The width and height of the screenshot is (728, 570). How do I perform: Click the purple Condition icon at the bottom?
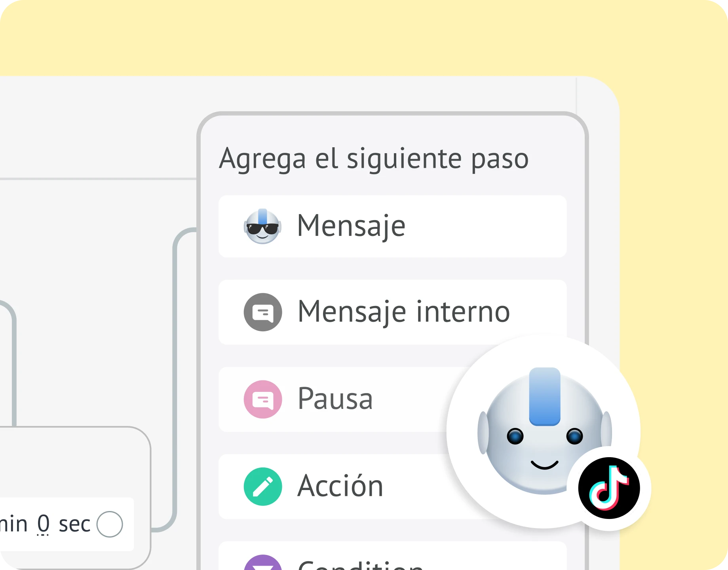pos(263,563)
